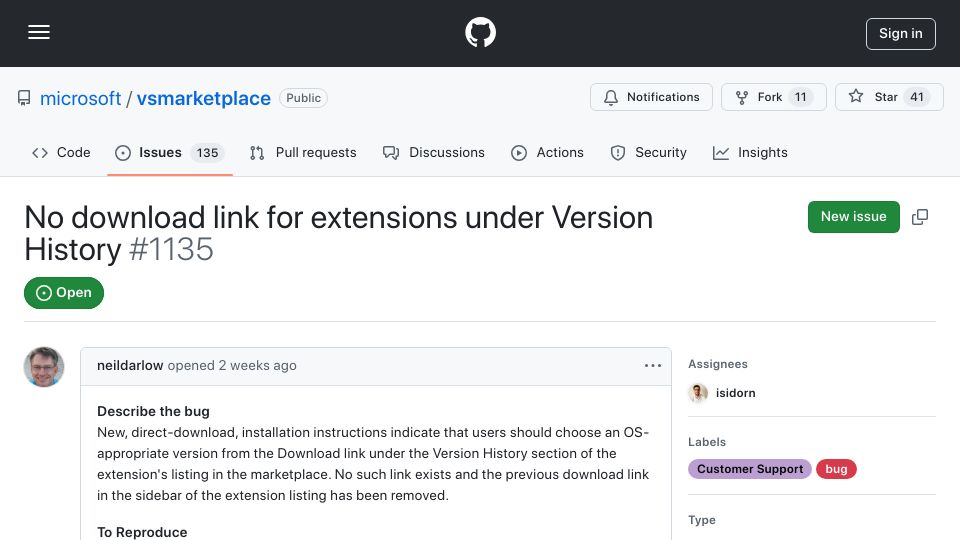Click the Notifications button
This screenshot has height=540, width=960.
pyautogui.click(x=651, y=97)
